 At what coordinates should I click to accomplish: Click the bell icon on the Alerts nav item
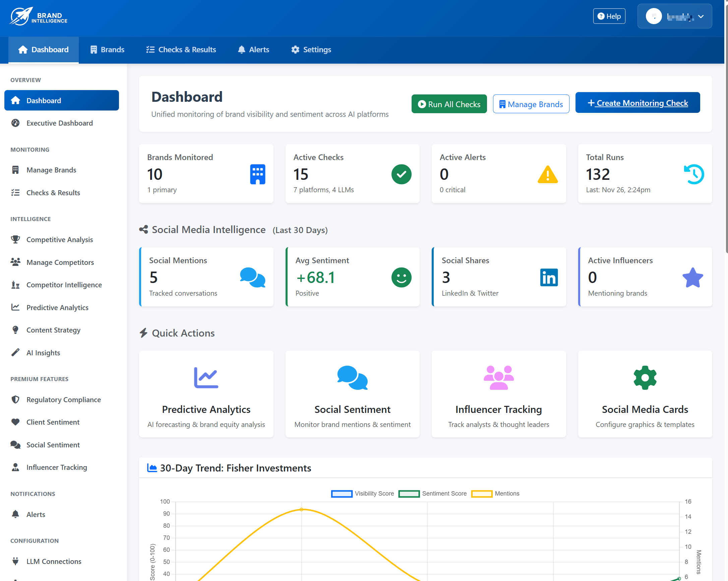tap(241, 49)
